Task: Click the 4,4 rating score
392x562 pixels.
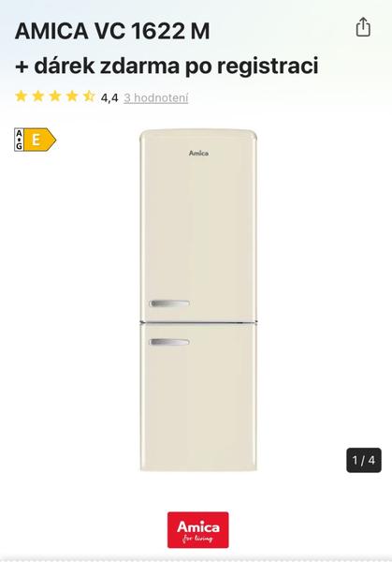Action: [x=109, y=97]
